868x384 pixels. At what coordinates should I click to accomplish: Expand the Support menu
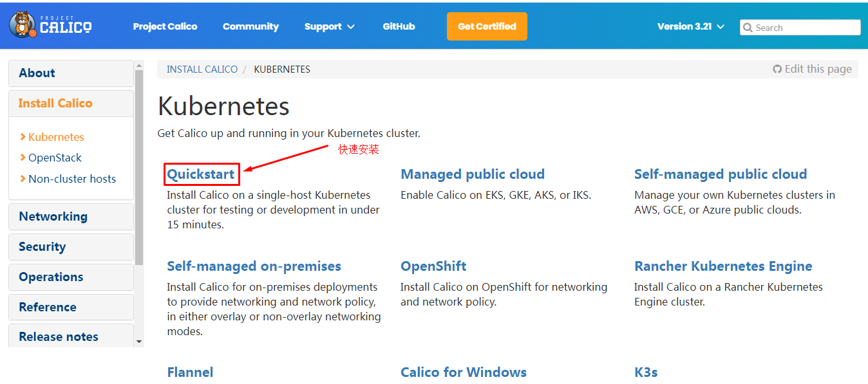point(329,26)
